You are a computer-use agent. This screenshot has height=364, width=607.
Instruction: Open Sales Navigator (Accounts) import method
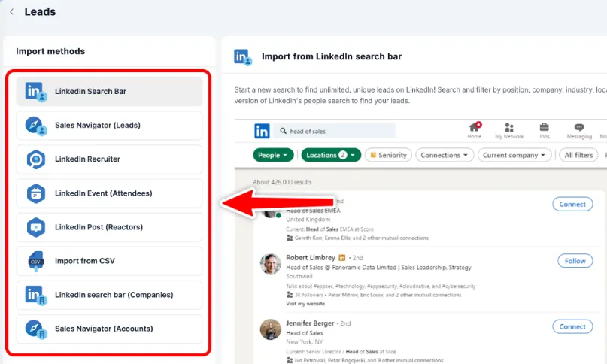(109, 329)
